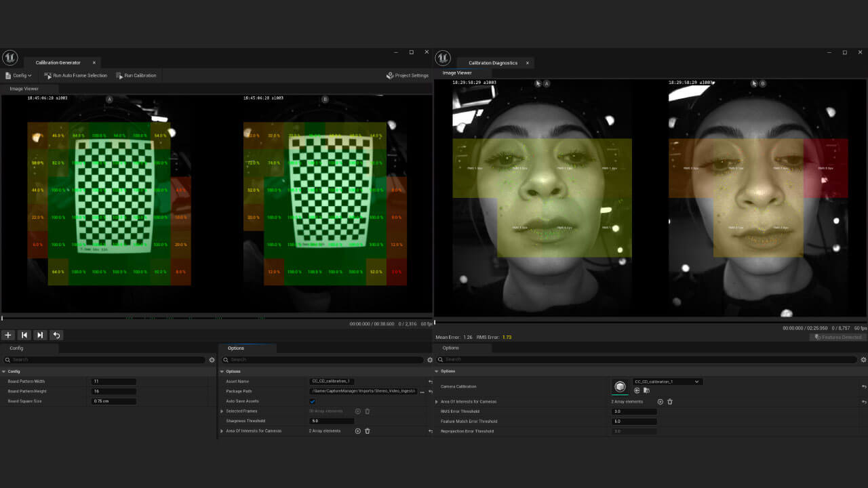Expand Area Of Interests in Diagnostics
The image size is (868, 488).
coord(437,401)
